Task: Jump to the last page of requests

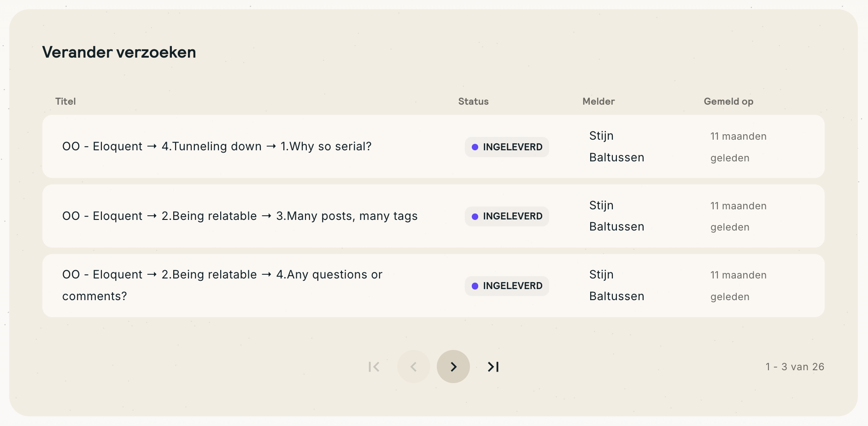Action: click(493, 367)
